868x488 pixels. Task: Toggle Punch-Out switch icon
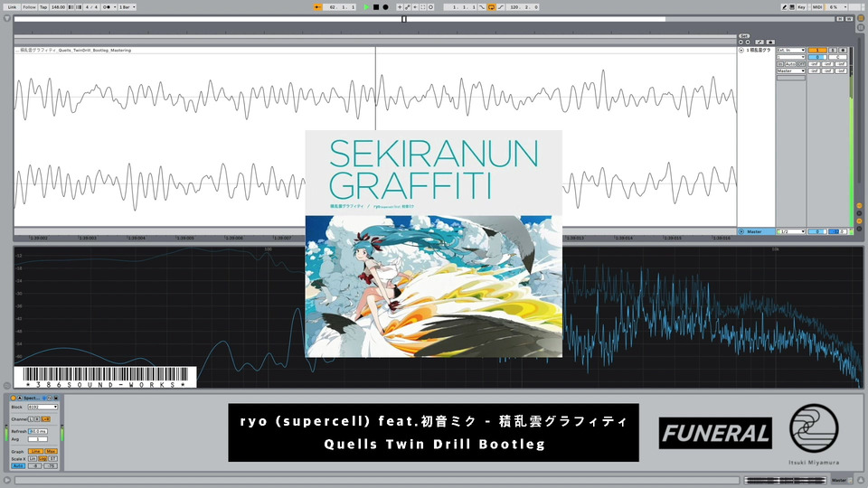(500, 7)
